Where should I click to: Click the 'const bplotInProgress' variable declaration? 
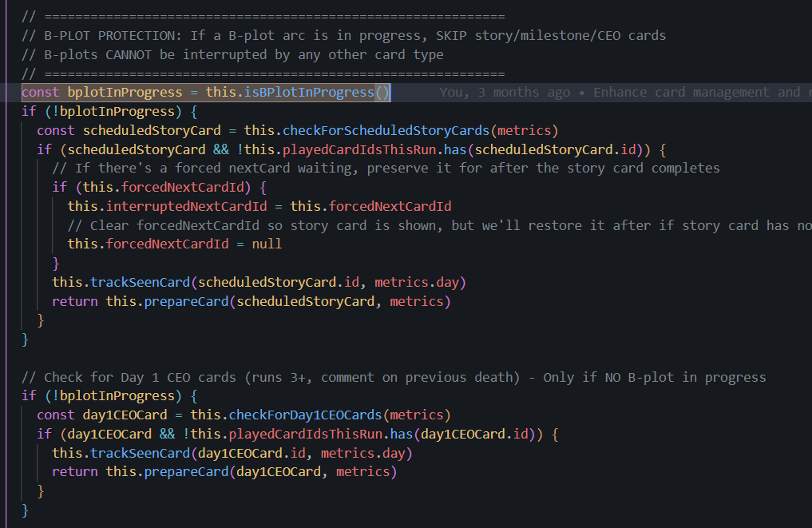tap(102, 92)
